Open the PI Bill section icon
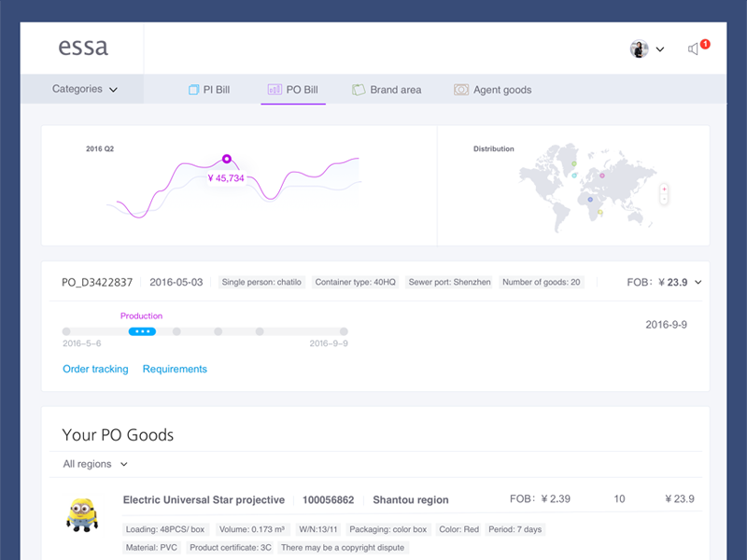This screenshot has width=747, height=560. point(192,90)
